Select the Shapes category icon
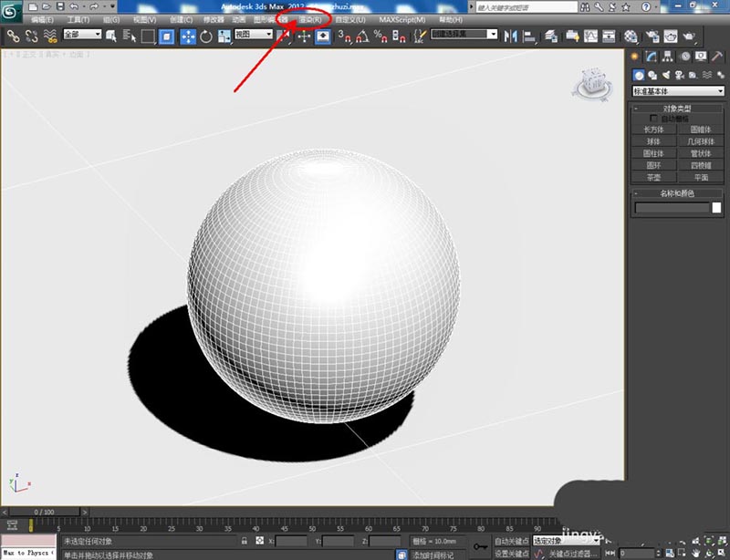Image resolution: width=730 pixels, height=560 pixels. (653, 75)
